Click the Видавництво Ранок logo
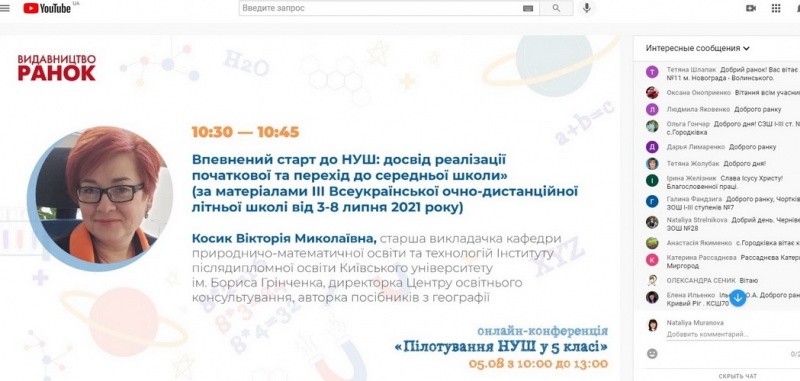 [x=57, y=68]
